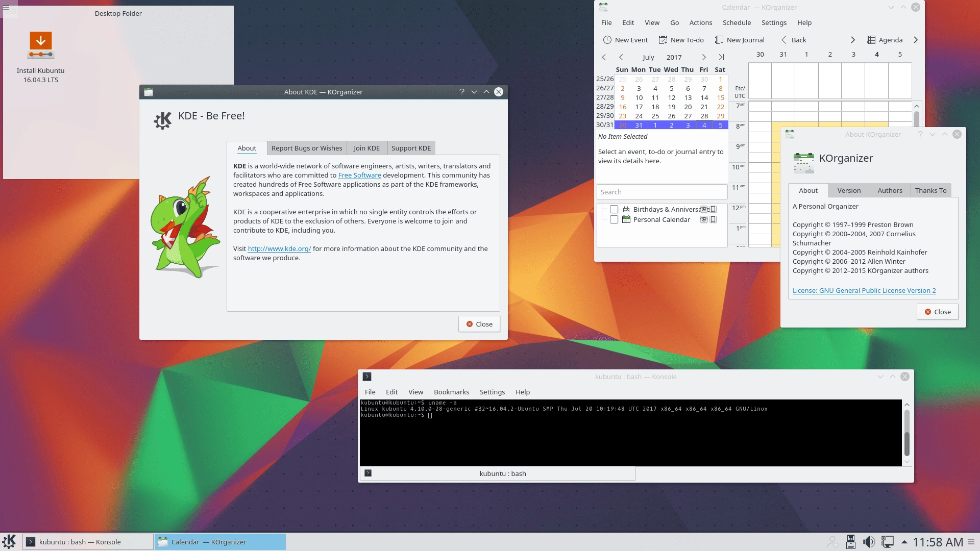This screenshot has height=551, width=980.
Task: Click the wired network tray icon
Action: click(888, 542)
